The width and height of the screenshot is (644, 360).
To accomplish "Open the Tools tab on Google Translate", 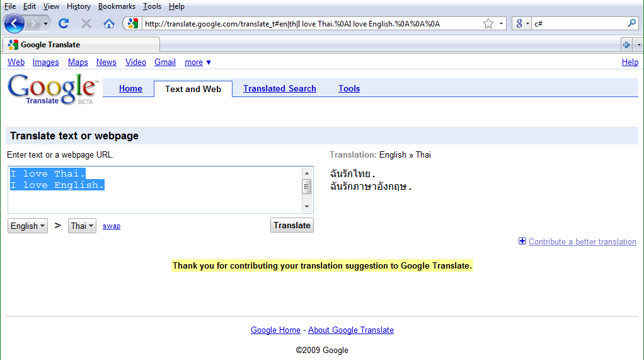I will (349, 88).
